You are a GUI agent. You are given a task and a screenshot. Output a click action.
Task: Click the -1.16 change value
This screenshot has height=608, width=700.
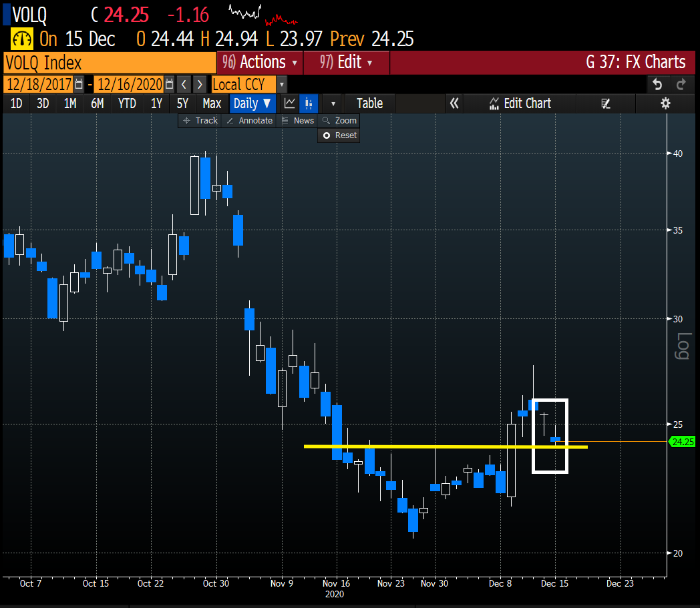[188, 15]
